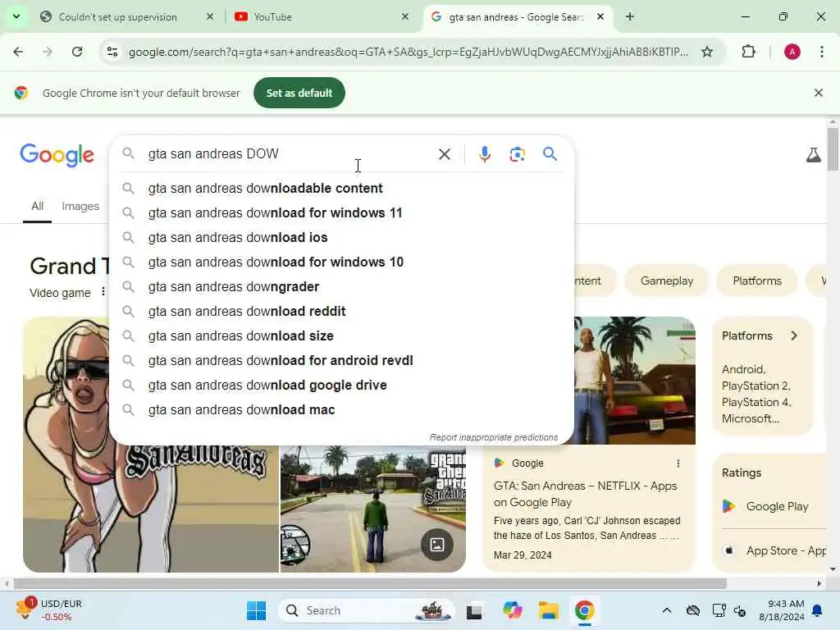The width and height of the screenshot is (840, 630).
Task: Open the All results tab
Action: point(37,206)
